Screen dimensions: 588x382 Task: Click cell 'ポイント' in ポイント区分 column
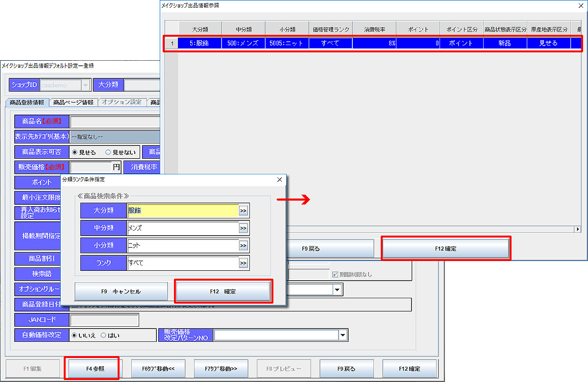(x=462, y=43)
